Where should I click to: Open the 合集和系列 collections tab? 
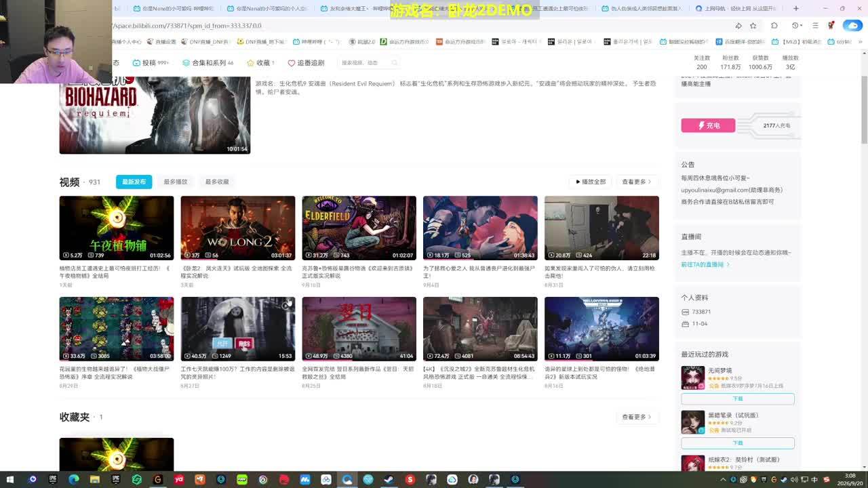tap(208, 62)
